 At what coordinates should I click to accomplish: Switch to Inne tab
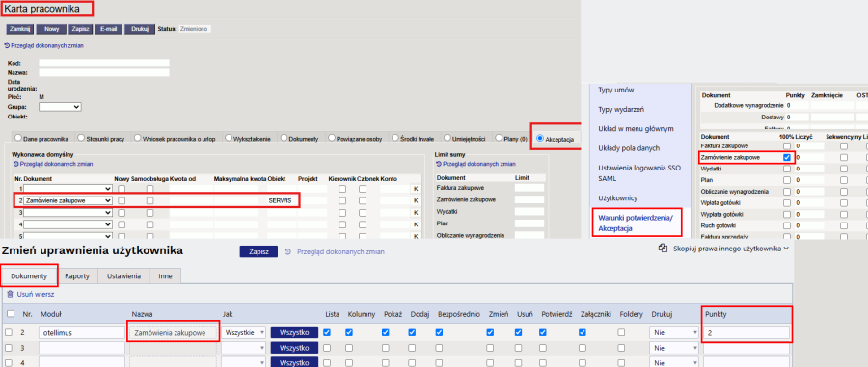[x=166, y=275]
